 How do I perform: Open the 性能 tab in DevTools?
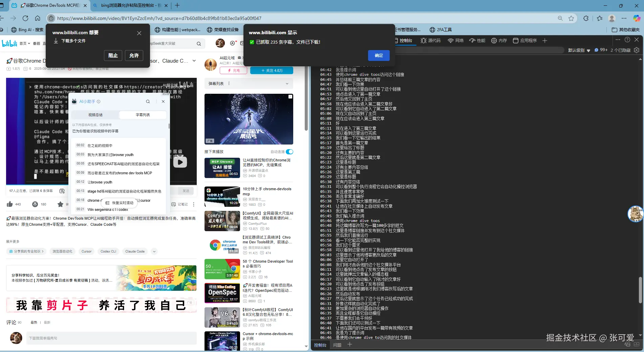pos(477,41)
